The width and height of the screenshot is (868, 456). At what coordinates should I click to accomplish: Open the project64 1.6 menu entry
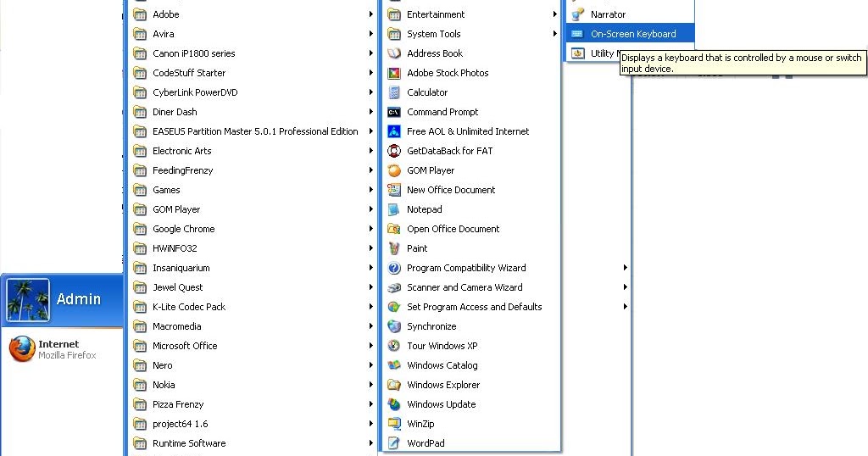click(x=253, y=424)
